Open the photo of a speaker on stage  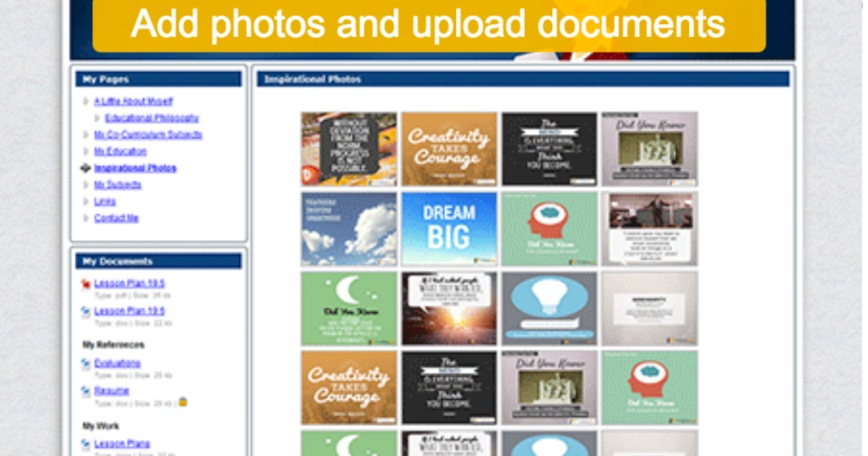(650, 229)
